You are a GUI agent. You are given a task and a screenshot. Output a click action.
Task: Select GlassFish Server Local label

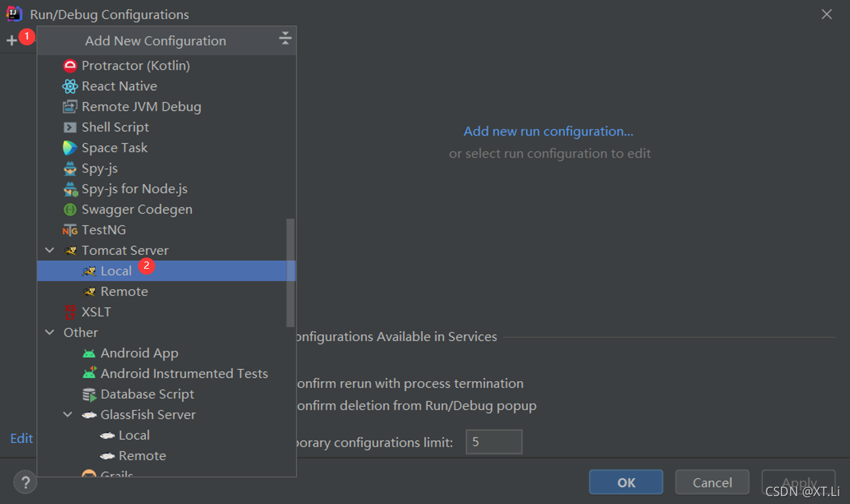pyautogui.click(x=134, y=435)
